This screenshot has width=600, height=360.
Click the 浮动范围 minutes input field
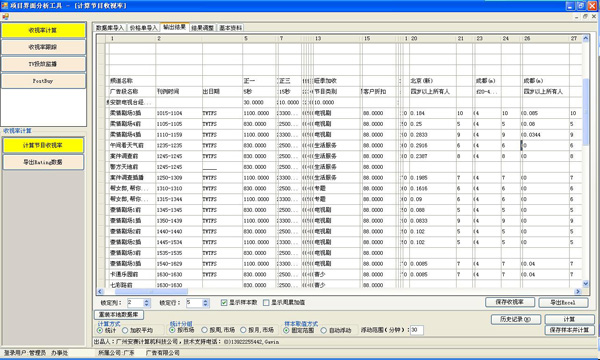pyautogui.click(x=417, y=330)
